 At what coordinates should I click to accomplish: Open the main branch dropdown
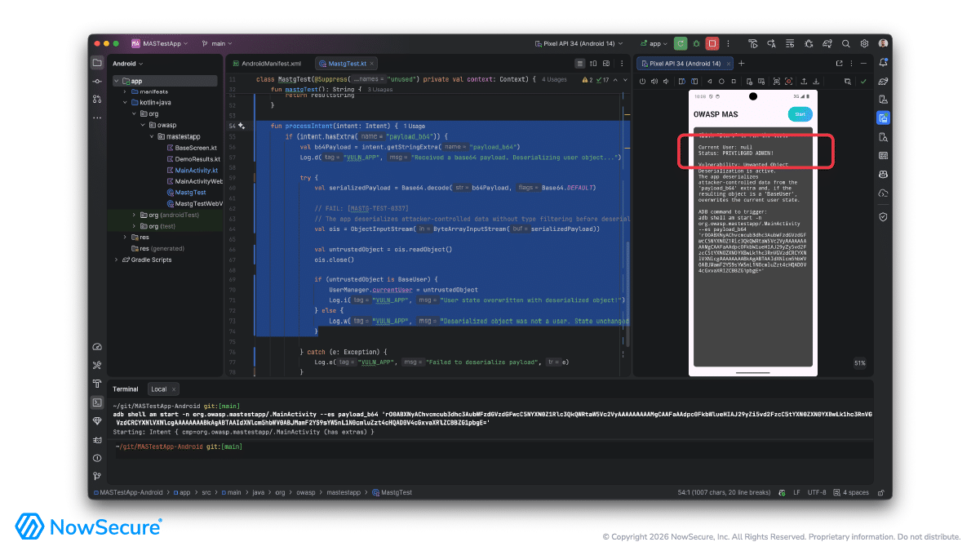click(x=217, y=43)
